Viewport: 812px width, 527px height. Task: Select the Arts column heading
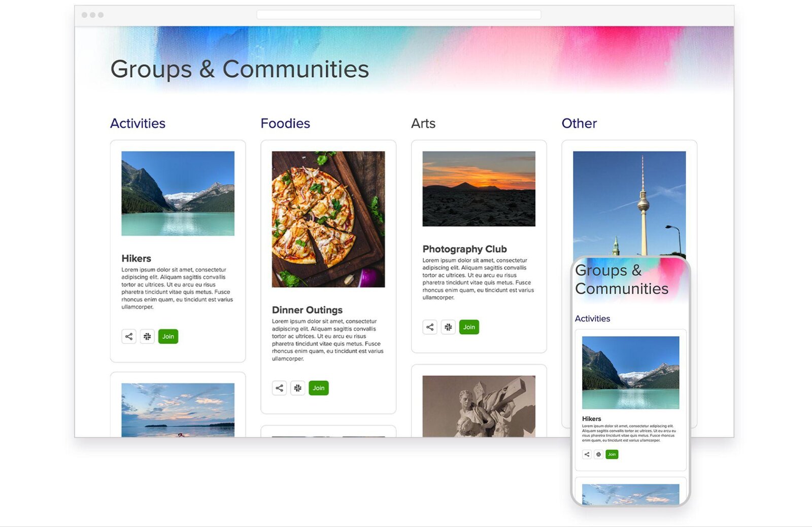pyautogui.click(x=423, y=123)
